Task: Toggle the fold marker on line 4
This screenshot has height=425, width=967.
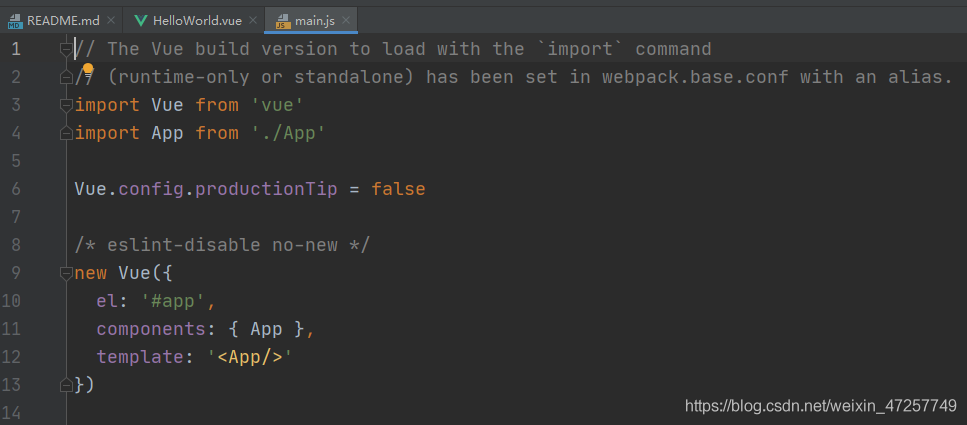Action: (66, 133)
